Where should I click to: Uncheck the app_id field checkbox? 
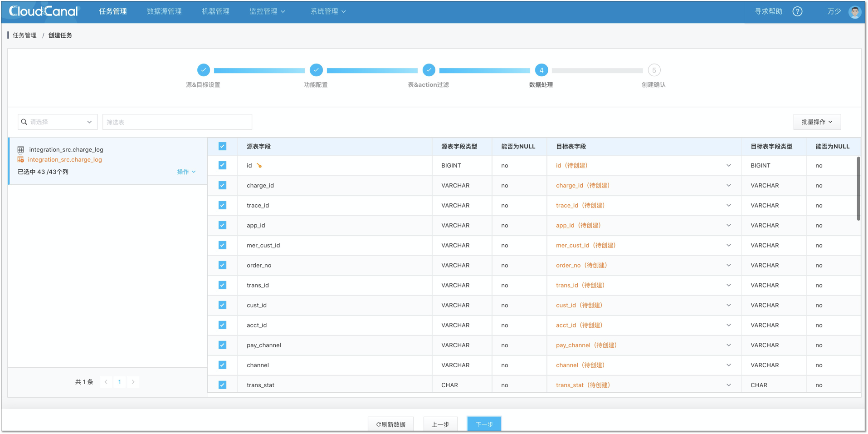point(222,225)
